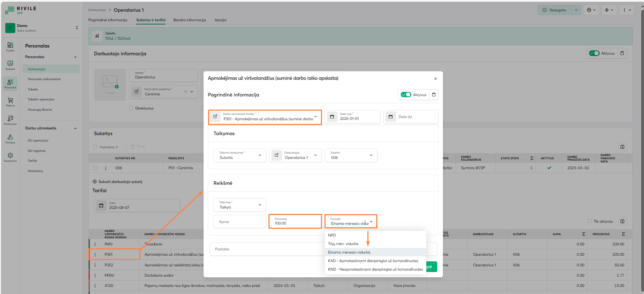Check the Direktorius checkbox

pos(131,108)
